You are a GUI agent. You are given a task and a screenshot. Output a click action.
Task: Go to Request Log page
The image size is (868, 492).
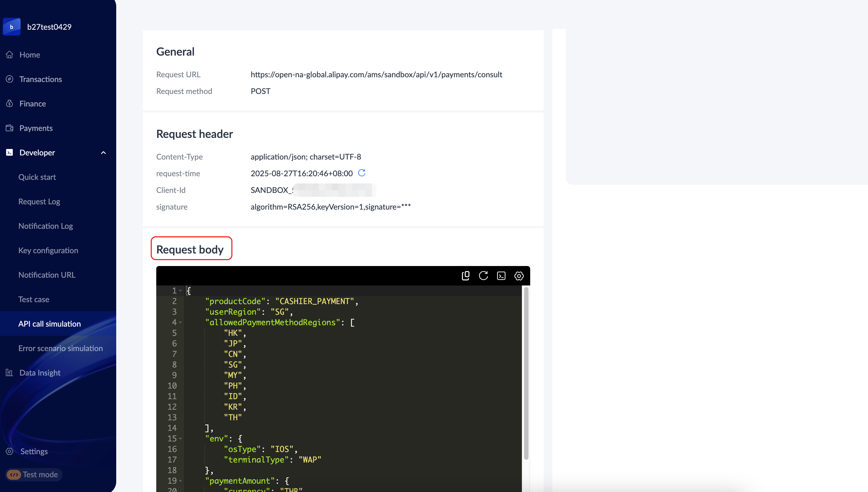click(x=39, y=202)
